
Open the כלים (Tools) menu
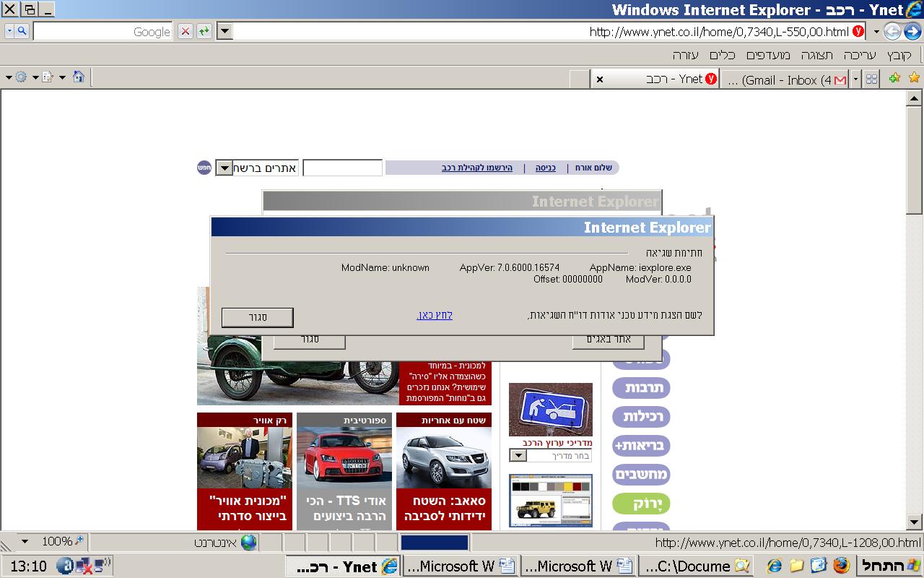click(x=722, y=55)
